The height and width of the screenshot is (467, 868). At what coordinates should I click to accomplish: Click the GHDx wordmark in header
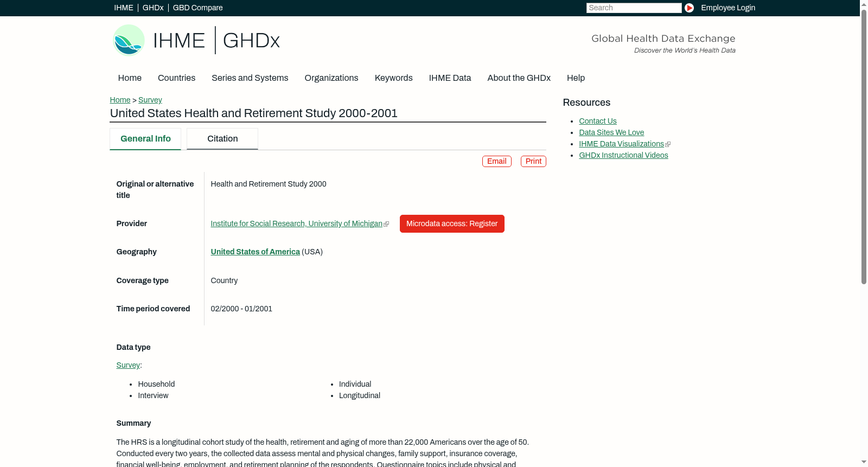click(251, 41)
